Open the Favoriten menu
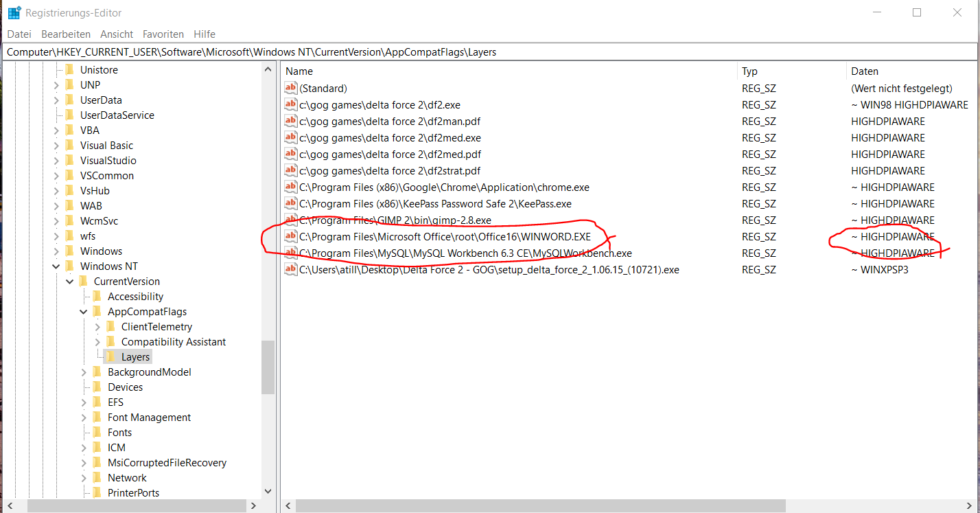 pos(163,34)
